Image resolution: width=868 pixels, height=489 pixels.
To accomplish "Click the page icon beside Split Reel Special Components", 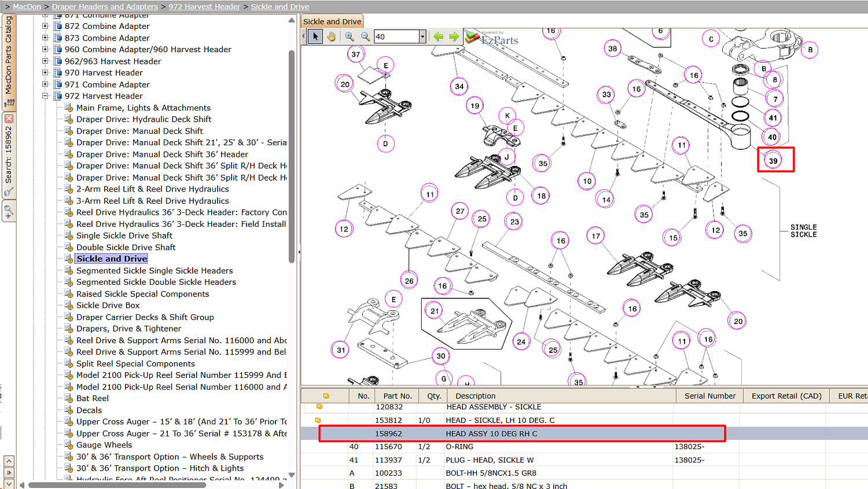I will click(69, 363).
